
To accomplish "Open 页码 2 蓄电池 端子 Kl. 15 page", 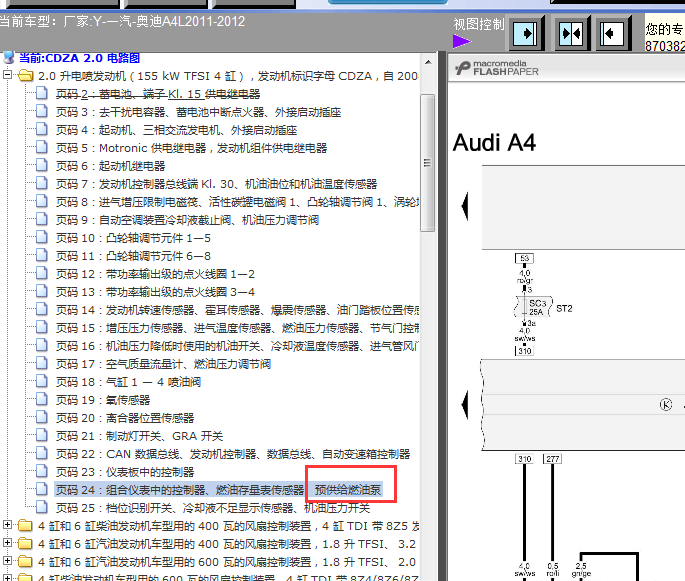I will pos(158,94).
